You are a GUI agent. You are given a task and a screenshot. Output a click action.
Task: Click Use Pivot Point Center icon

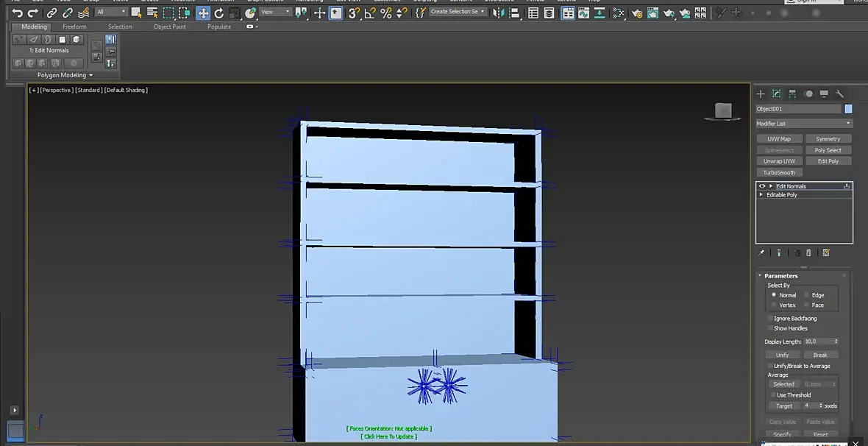pyautogui.click(x=301, y=13)
